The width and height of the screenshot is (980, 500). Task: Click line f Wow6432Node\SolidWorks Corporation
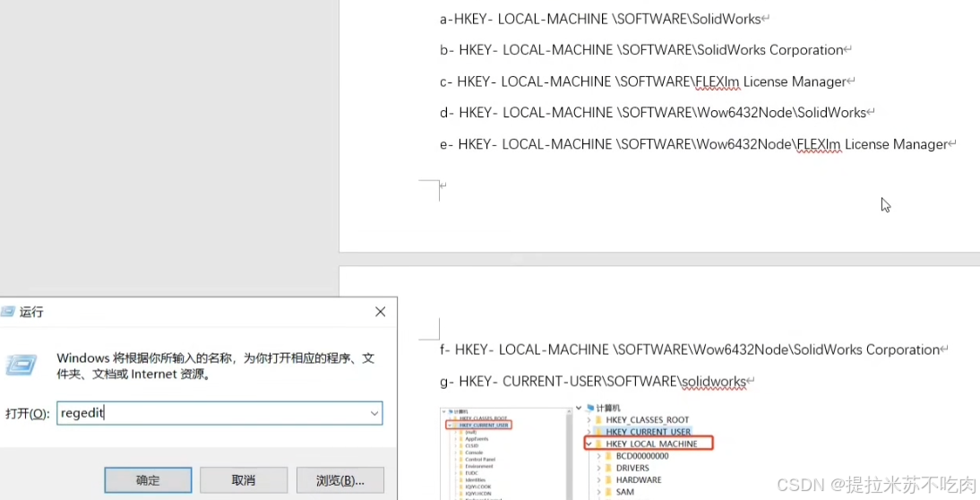tap(690, 350)
